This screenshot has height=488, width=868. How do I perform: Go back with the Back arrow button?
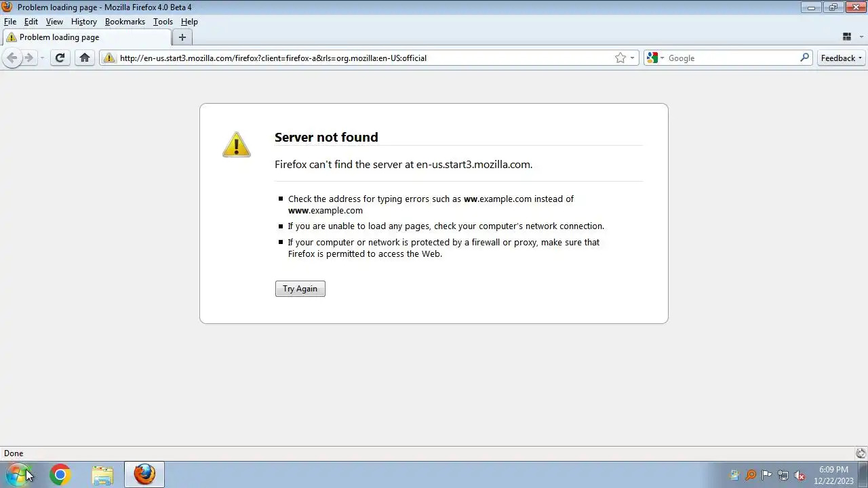(x=12, y=58)
